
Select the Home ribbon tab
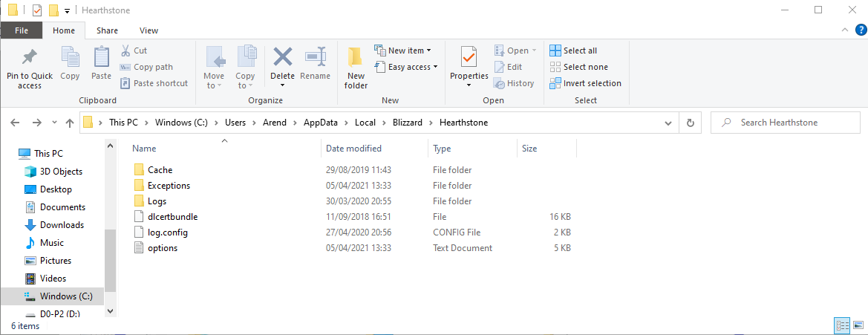64,30
